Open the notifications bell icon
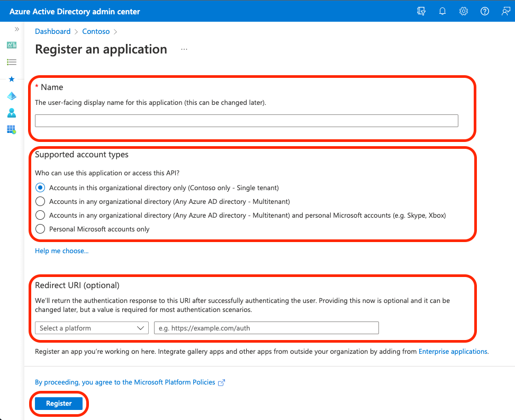Image resolution: width=515 pixels, height=420 pixels. pyautogui.click(x=442, y=11)
